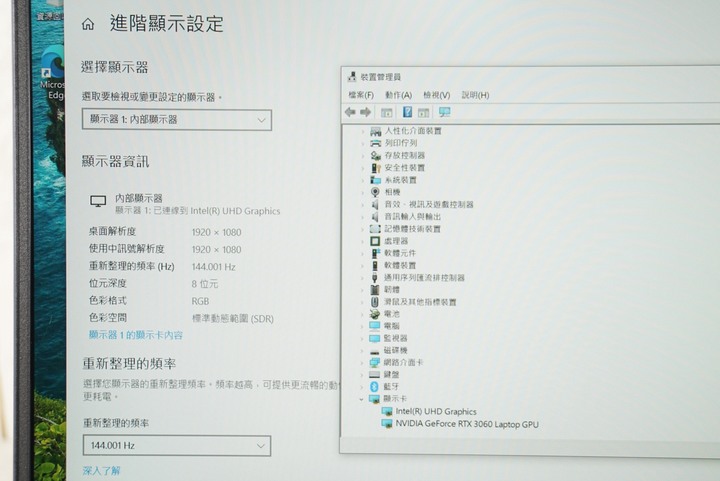Click the Forward arrow in Device Manager toolbar
Image resolution: width=720 pixels, height=481 pixels.
coord(366,112)
